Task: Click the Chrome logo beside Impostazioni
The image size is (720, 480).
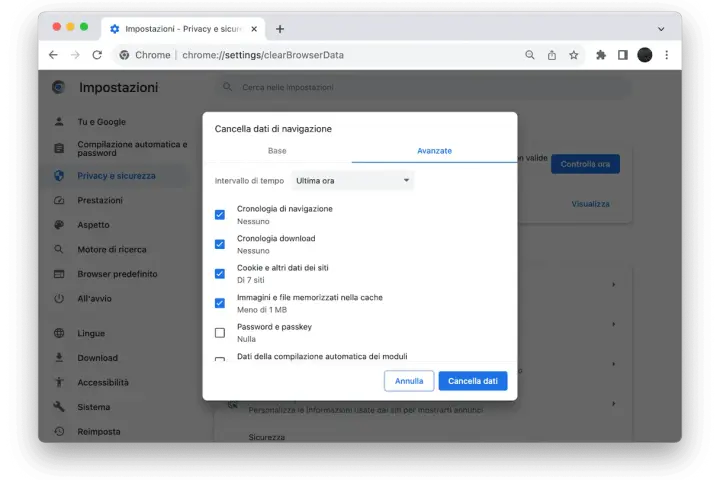Action: click(59, 87)
